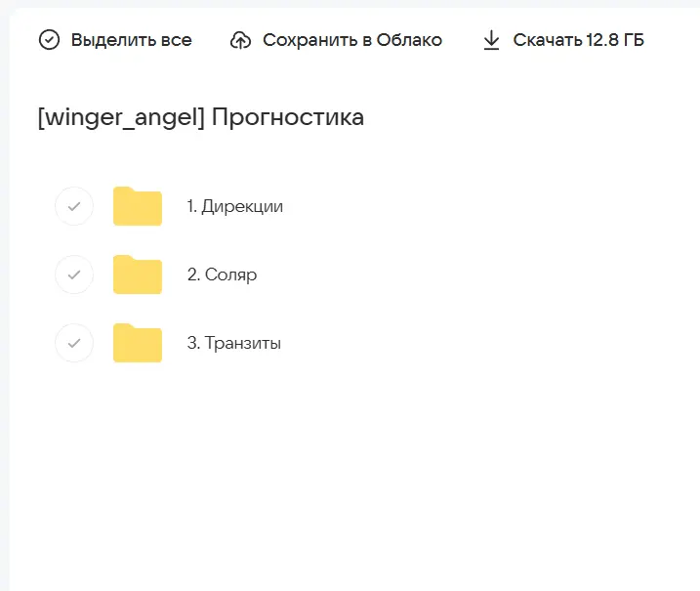
Task: Click the все word in Выделить все
Action: point(177,40)
